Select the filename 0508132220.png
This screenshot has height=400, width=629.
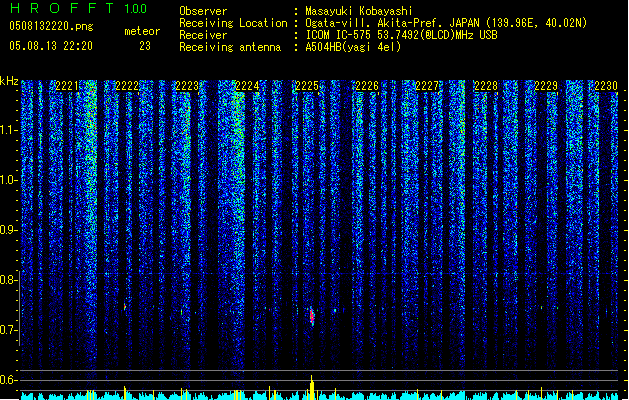click(51, 26)
